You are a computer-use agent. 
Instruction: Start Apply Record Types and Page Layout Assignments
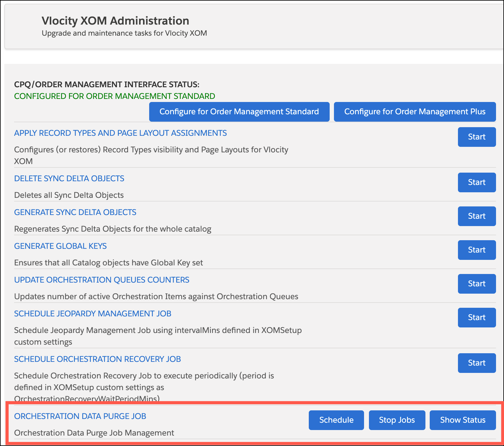pos(477,137)
